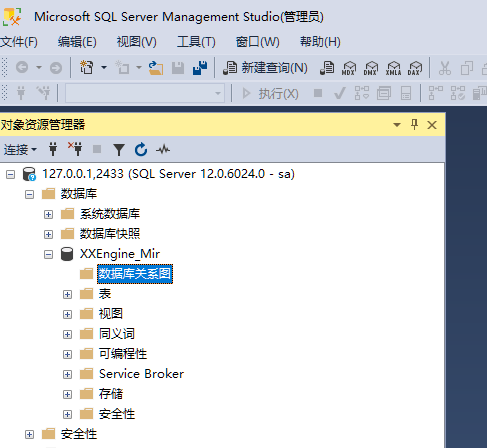Click the SQL toolbar Connect plug icon
The height and width of the screenshot is (448, 487).
(21, 93)
